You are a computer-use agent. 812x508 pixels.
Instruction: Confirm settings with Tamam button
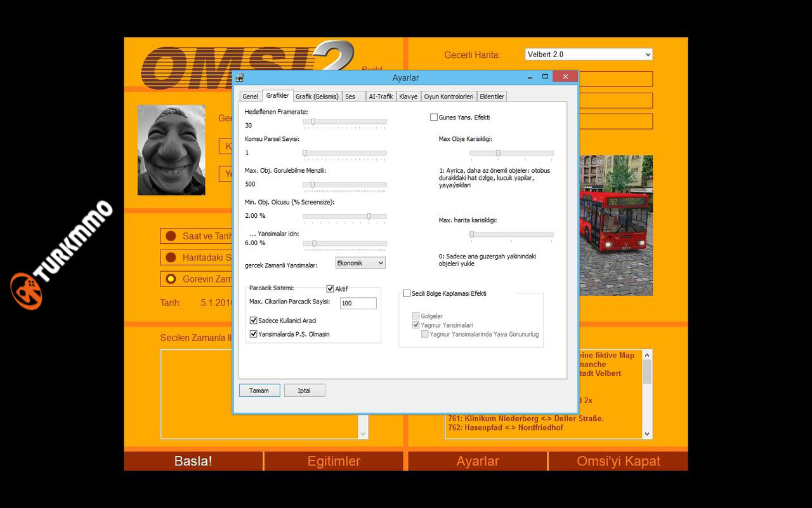coord(259,391)
